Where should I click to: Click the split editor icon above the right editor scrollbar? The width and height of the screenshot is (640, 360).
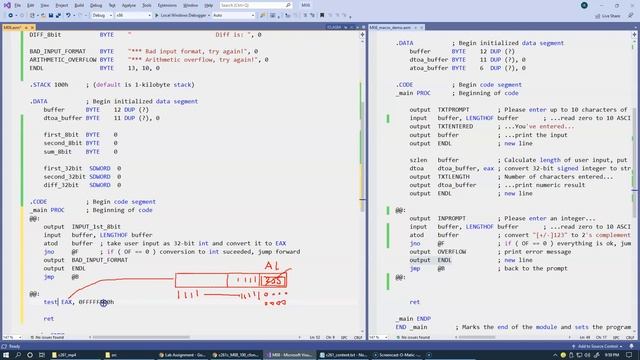[634, 35]
